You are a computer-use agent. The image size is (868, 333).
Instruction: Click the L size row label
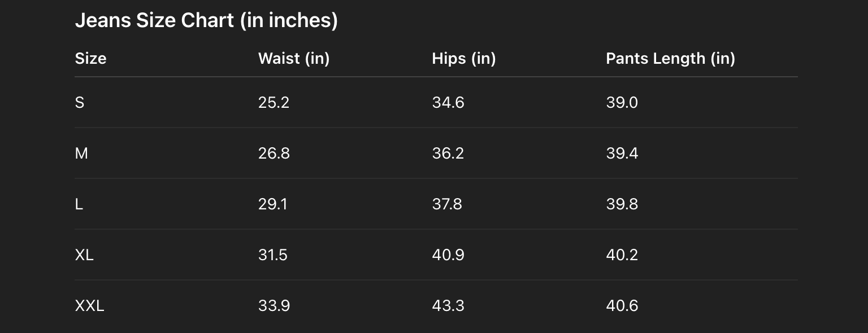coord(79,204)
